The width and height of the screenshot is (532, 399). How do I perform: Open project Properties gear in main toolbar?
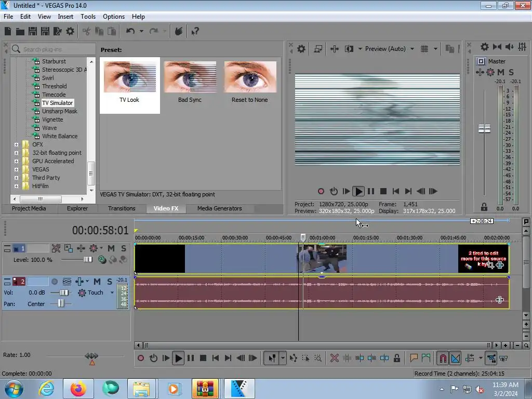70,31
